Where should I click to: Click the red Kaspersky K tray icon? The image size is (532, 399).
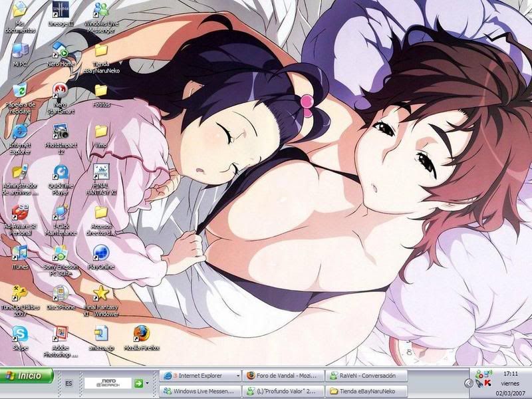tap(488, 384)
